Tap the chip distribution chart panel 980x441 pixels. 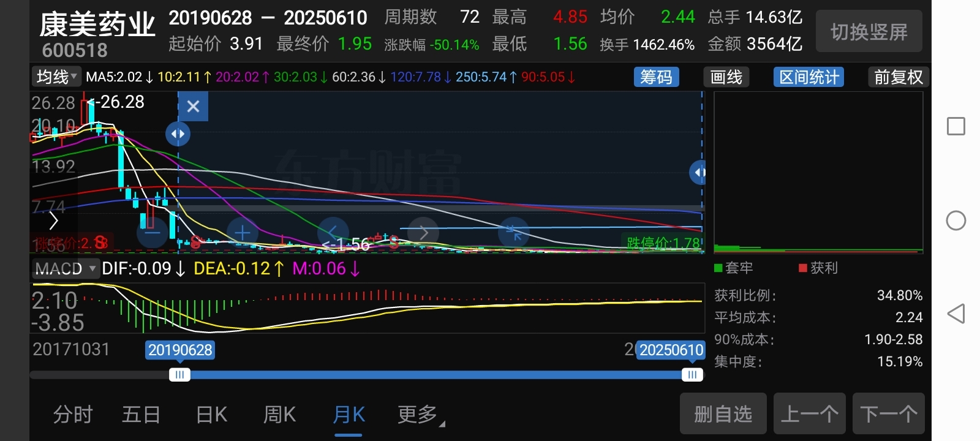[818, 173]
